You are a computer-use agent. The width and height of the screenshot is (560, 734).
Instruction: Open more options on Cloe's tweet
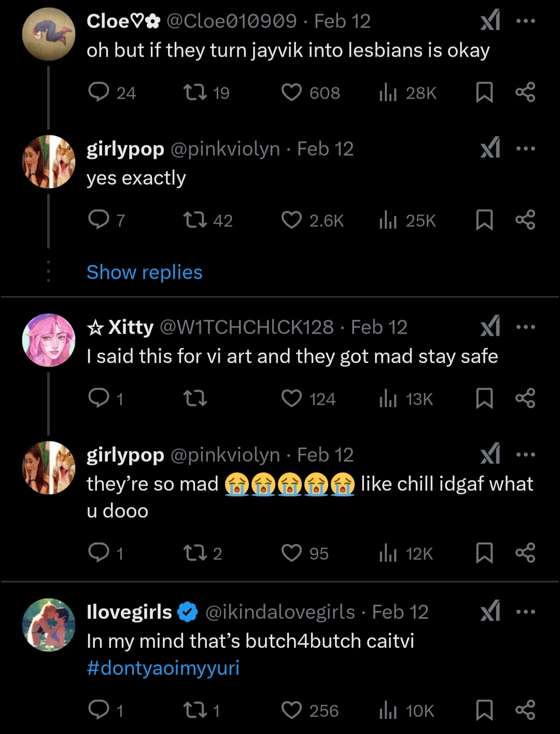(x=525, y=21)
